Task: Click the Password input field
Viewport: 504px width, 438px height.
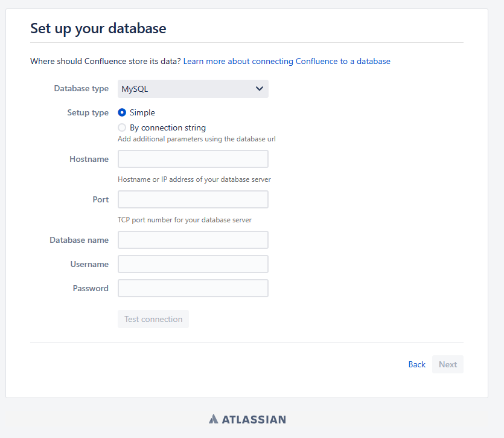Action: coord(193,288)
